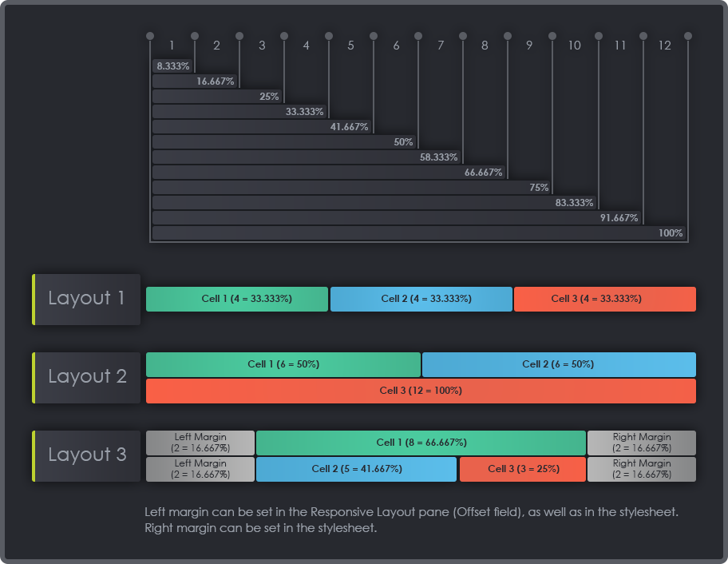Select blue Cell 2 (6 = 50%) block
728x564 pixels.
click(559, 364)
